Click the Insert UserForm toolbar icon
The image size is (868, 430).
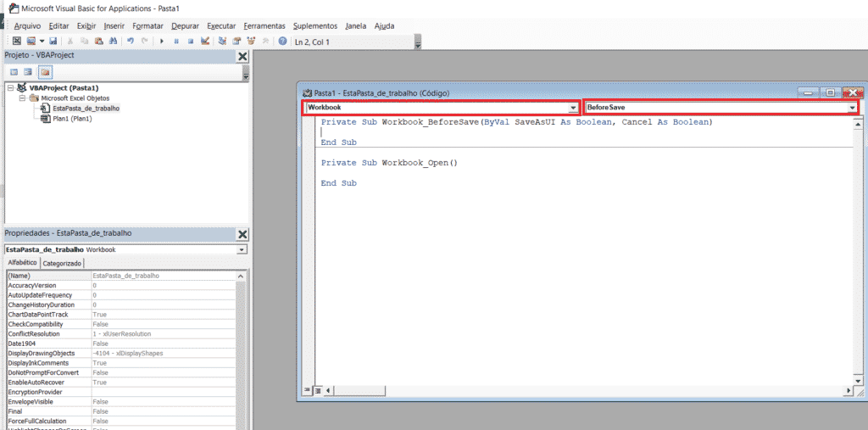pos(31,41)
